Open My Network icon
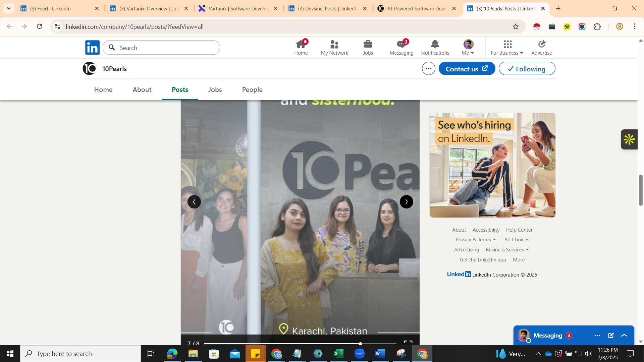This screenshot has height=362, width=644. pyautogui.click(x=334, y=47)
